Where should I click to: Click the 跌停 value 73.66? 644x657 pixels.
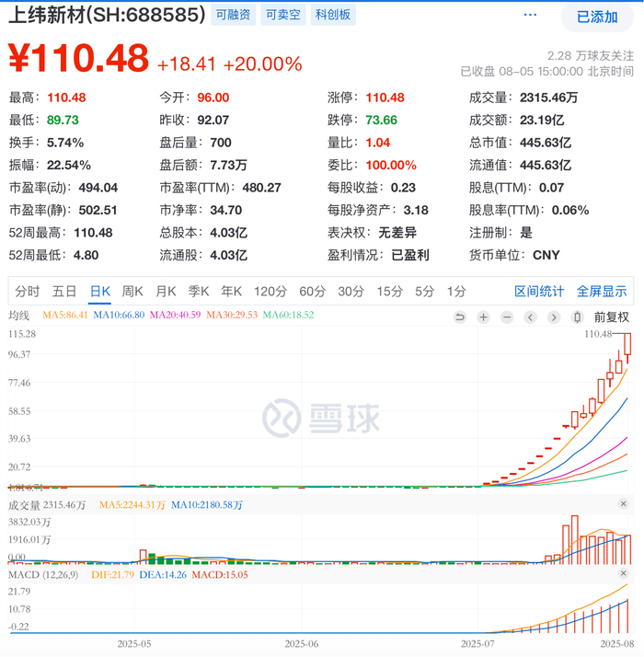pos(381,121)
